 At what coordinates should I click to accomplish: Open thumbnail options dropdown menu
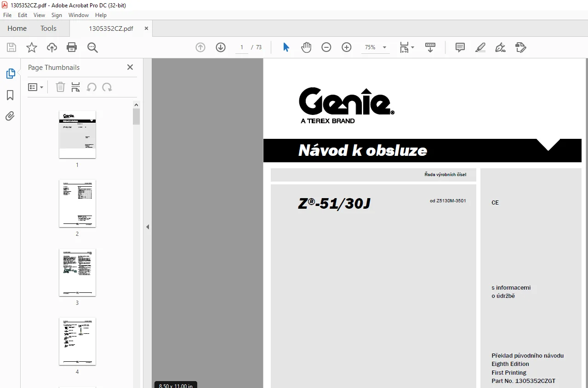click(36, 87)
